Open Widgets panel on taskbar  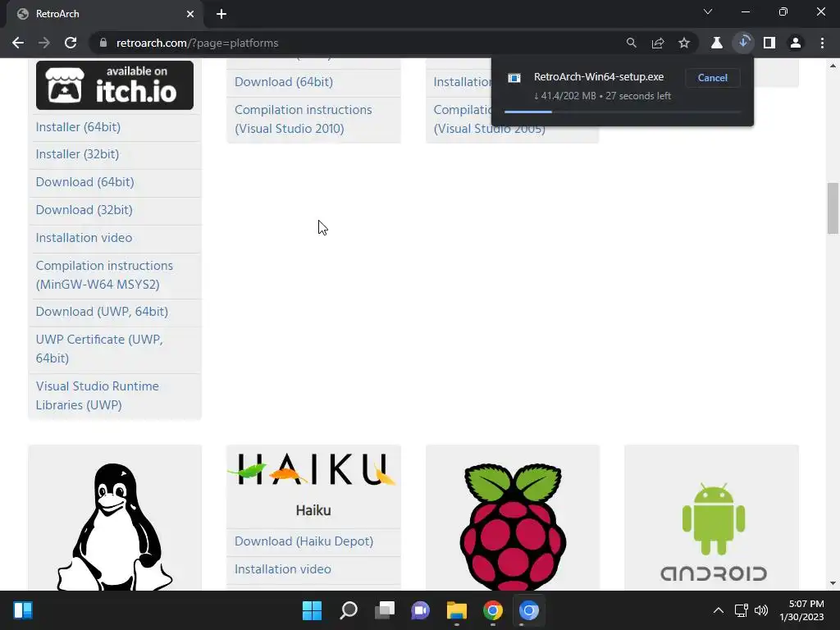click(x=22, y=610)
